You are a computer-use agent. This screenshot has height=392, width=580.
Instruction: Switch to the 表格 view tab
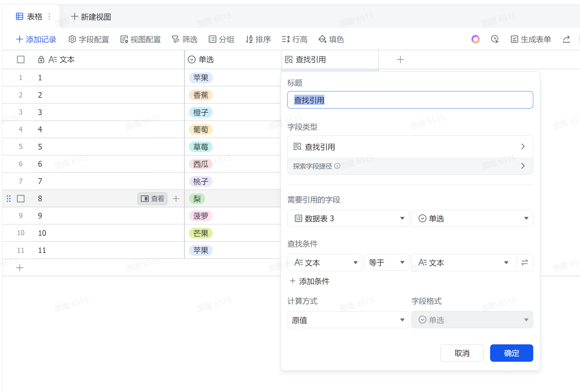[29, 16]
